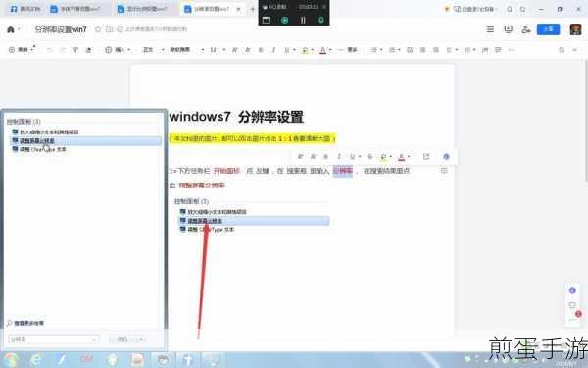
Task: Click the clear formatting eraser icon
Action: [x=89, y=50]
